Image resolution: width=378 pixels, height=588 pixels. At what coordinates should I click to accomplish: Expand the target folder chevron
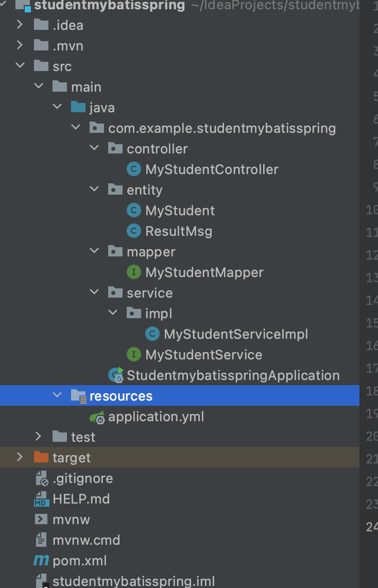tap(20, 457)
